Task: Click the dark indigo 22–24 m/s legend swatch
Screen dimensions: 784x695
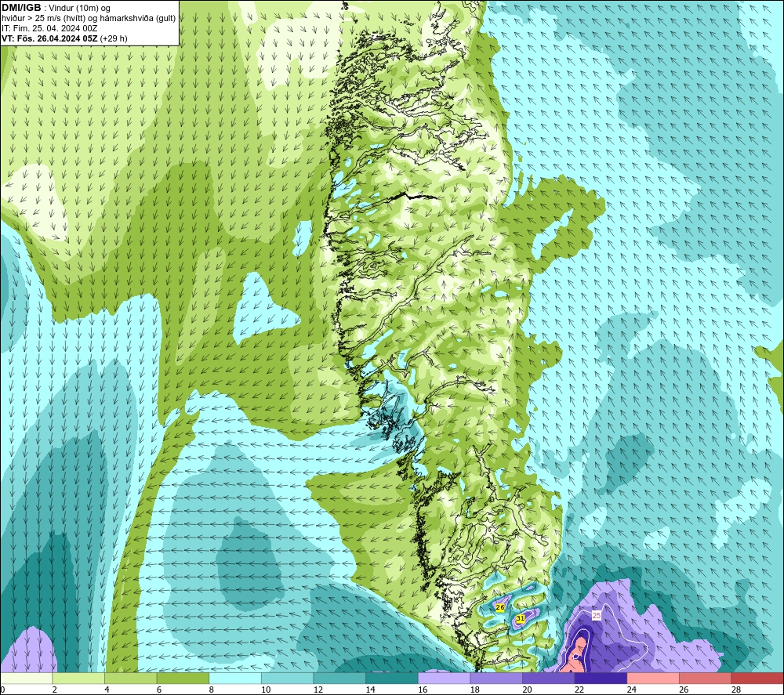Action: coord(601,679)
